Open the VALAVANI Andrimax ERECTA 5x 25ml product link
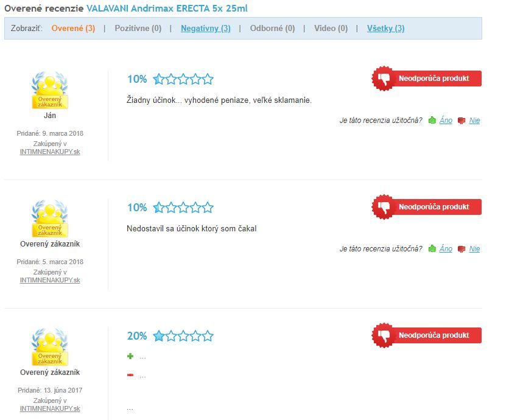 coord(167,9)
